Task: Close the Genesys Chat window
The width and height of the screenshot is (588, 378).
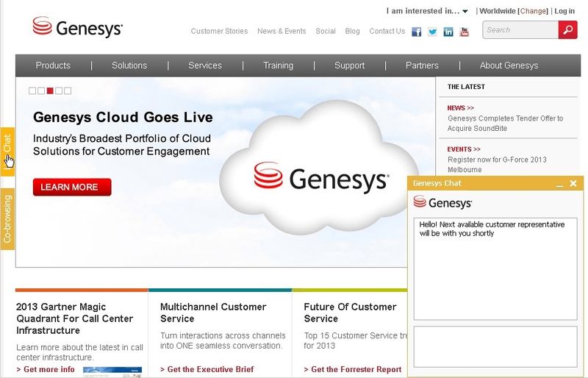Action: click(573, 183)
